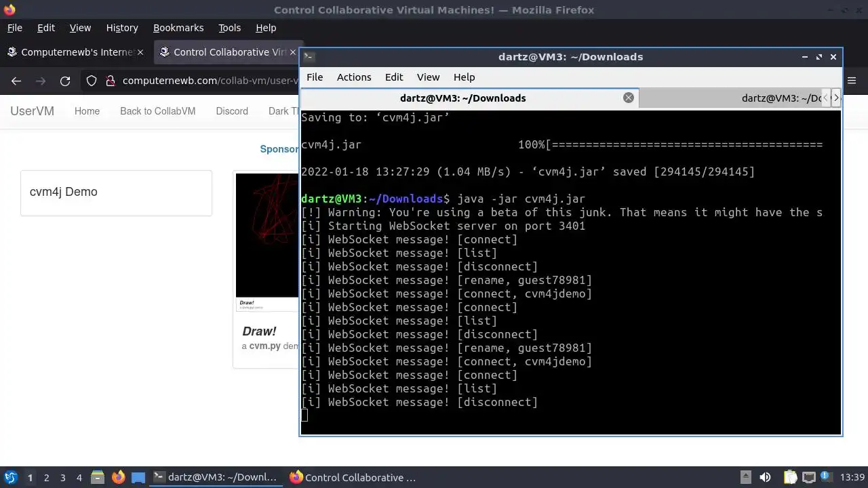Open terminal Actions menu

354,77
